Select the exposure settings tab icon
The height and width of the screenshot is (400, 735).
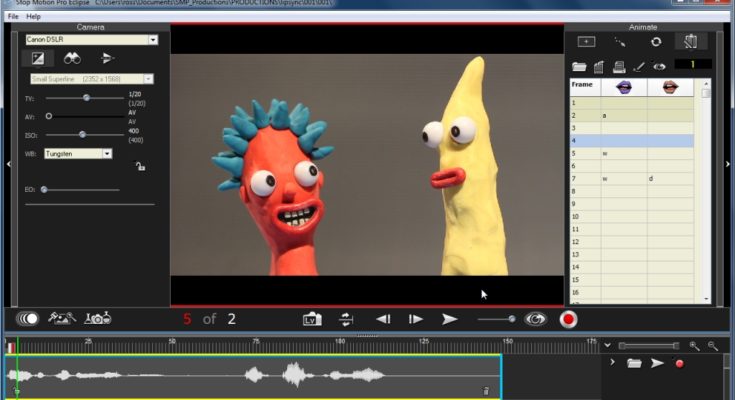pyautogui.click(x=38, y=58)
